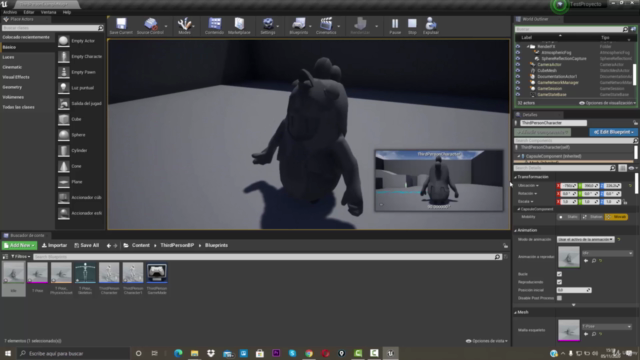Click the Save Current toolbar icon
Viewport: 640px width, 360px height.
pyautogui.click(x=121, y=24)
